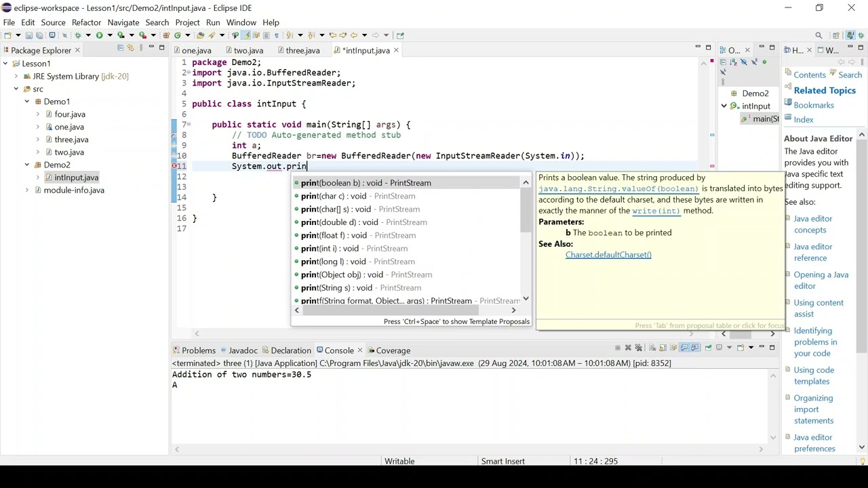Click the Back arrow in the main toolbar

coord(353,35)
